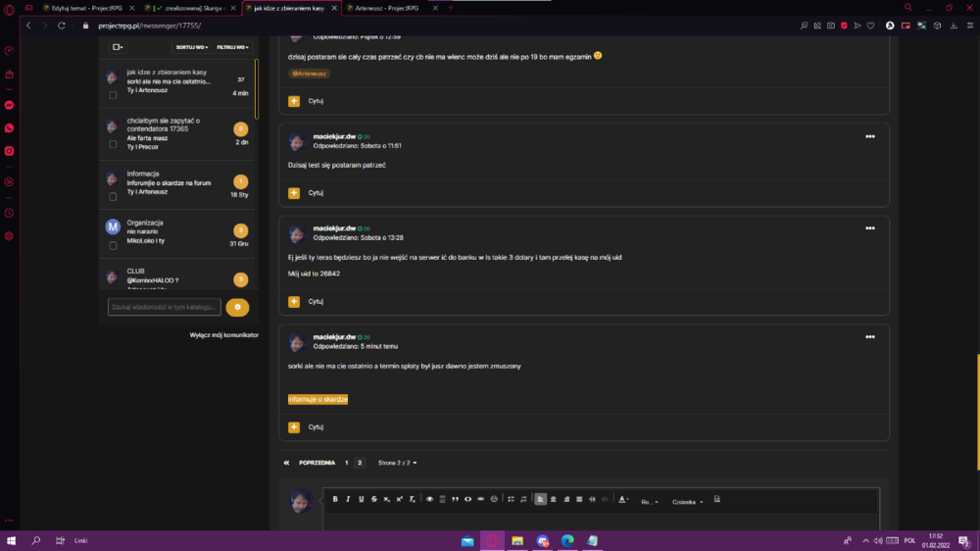
Task: Open 'Sortuj wg' dropdown
Action: tap(191, 47)
